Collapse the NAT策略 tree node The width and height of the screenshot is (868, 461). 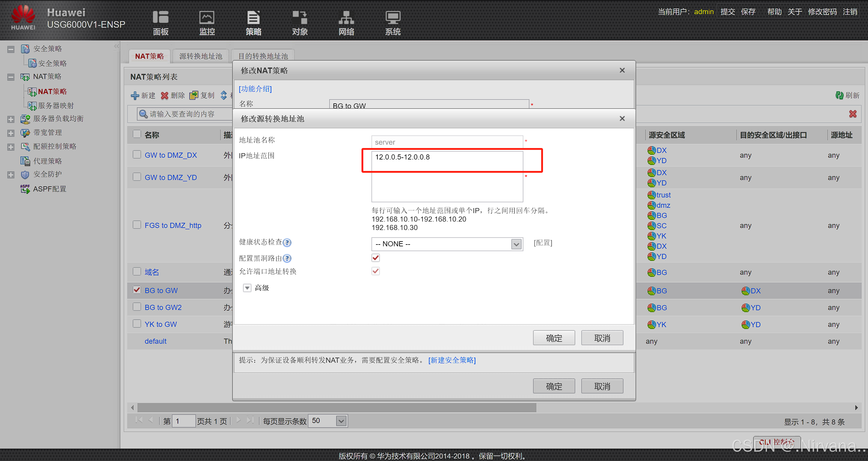[x=11, y=77]
